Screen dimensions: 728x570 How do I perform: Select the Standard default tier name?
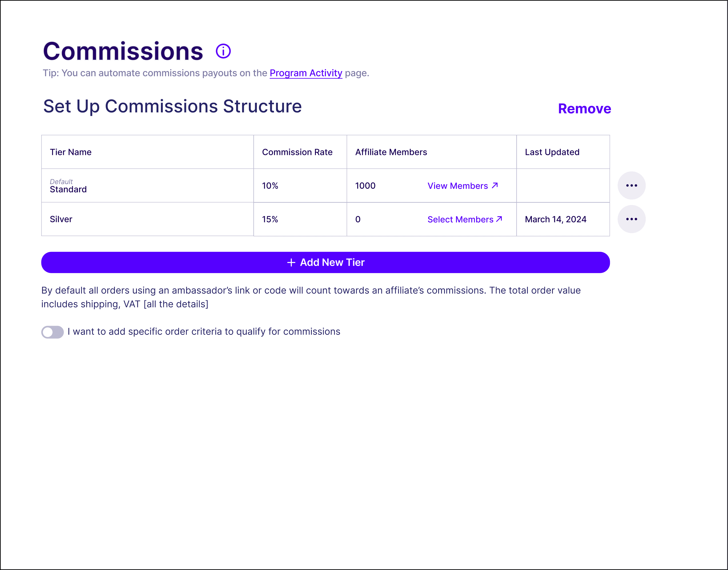[x=68, y=189]
